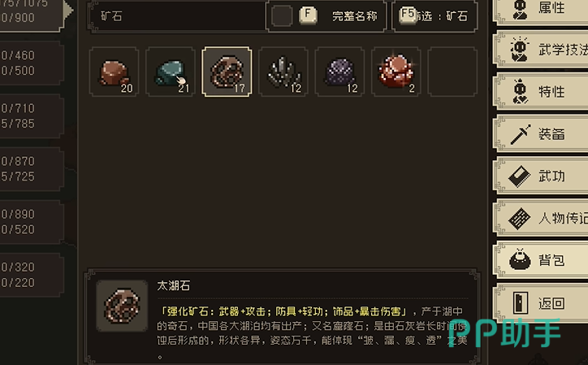Screen dimensions: 588x365
Task: Open the 装备 equipment menu
Action: click(x=542, y=134)
